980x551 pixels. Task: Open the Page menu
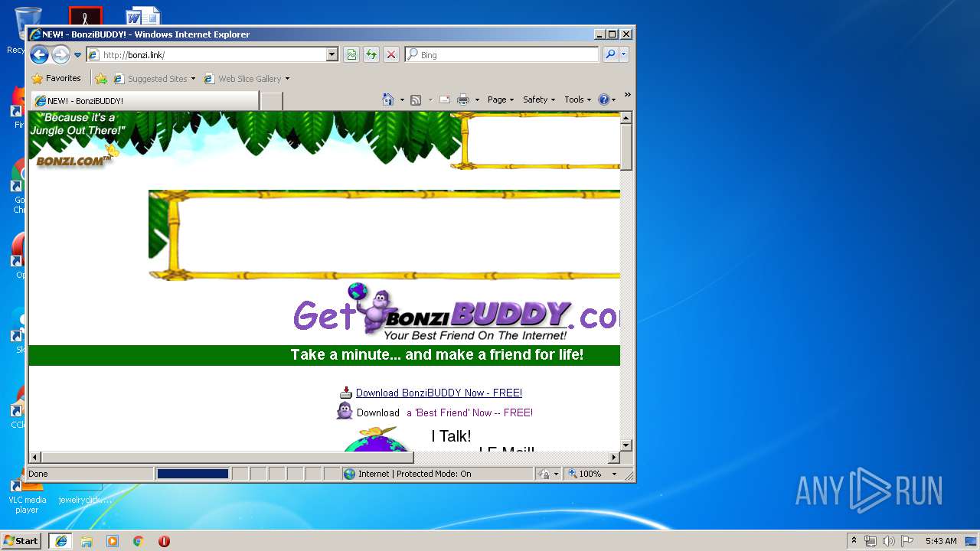501,99
